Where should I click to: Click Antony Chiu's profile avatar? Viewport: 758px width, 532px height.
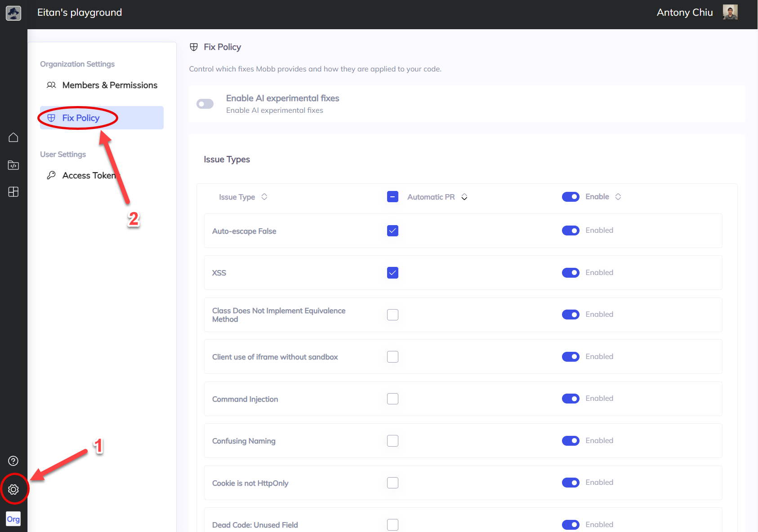pos(730,13)
